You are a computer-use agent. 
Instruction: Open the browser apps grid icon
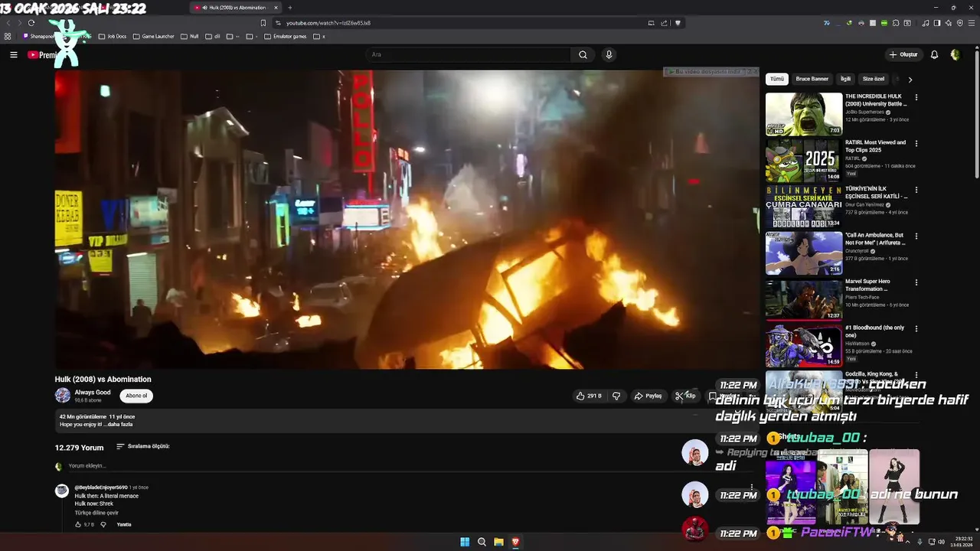(8, 36)
